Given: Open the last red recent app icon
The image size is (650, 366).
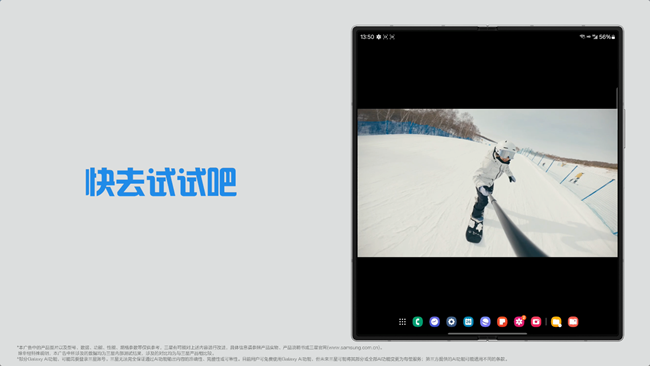Looking at the screenshot, I should click(573, 322).
